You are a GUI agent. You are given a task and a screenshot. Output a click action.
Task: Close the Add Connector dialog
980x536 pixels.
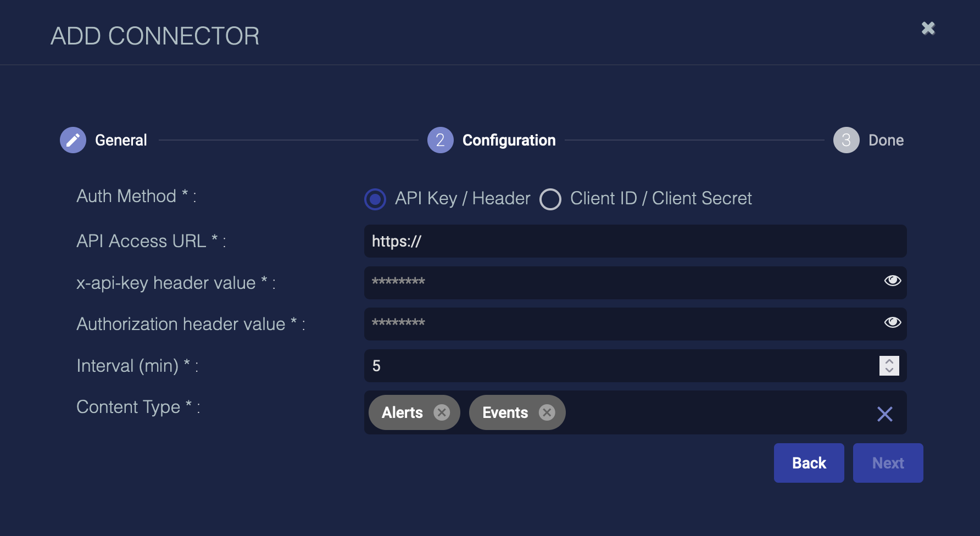[x=928, y=28]
